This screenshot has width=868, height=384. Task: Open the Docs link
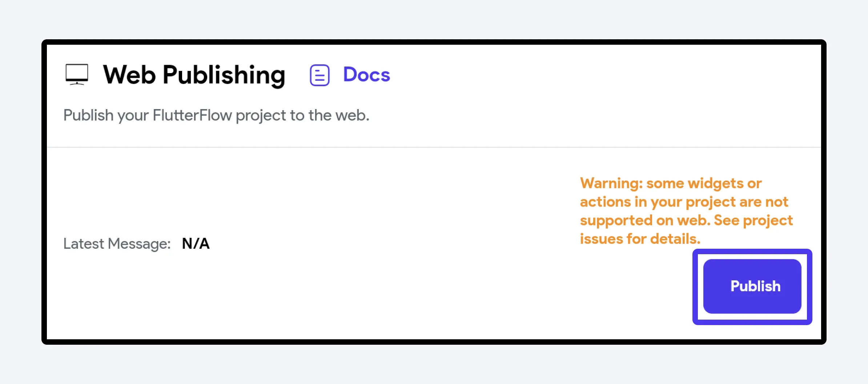(x=366, y=75)
